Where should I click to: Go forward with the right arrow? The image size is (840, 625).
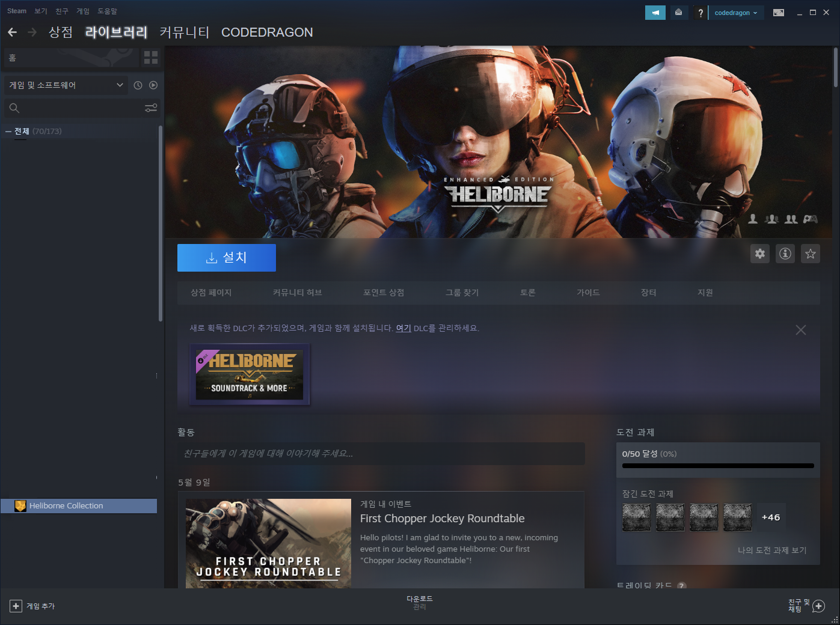coord(32,32)
